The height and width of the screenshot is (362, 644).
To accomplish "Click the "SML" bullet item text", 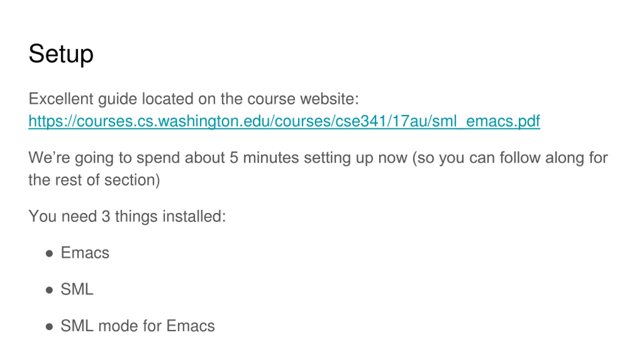I will pos(77,289).
